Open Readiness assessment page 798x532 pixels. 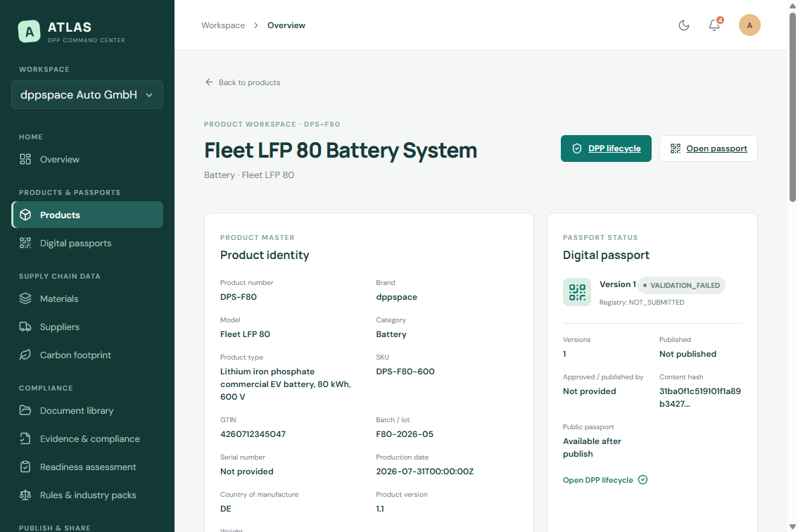click(87, 467)
